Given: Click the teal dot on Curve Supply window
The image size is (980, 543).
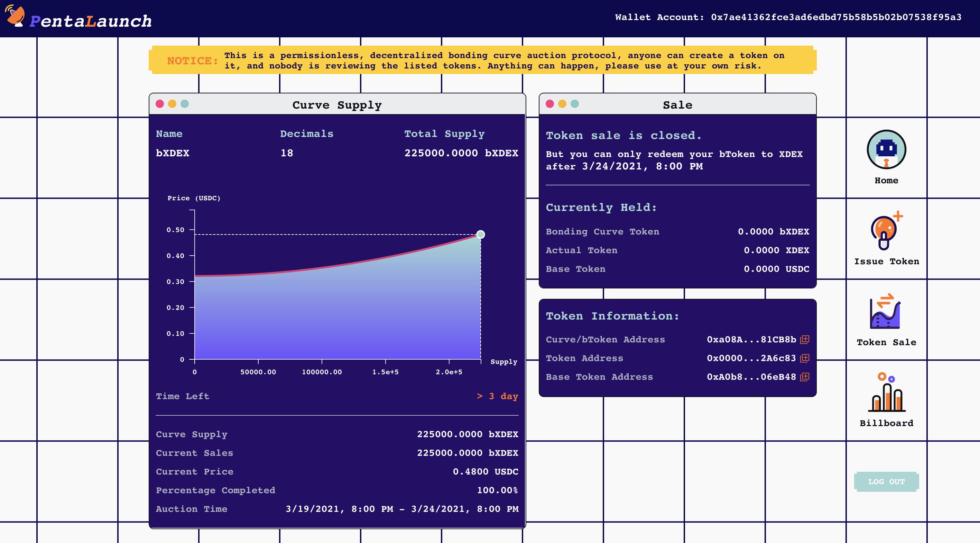Looking at the screenshot, I should tap(185, 104).
